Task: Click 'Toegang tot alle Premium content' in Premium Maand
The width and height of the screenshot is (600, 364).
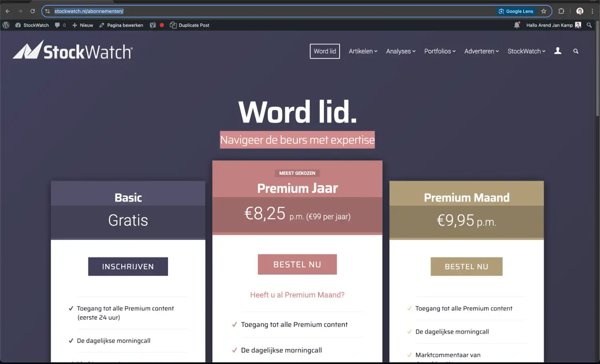Action: pyautogui.click(x=464, y=308)
